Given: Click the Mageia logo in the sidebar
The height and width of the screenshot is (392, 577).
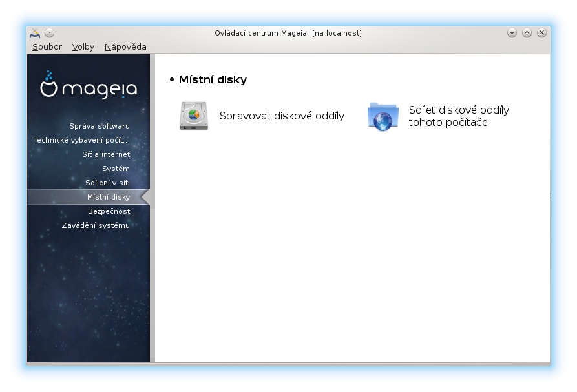Looking at the screenshot, I should point(89,85).
